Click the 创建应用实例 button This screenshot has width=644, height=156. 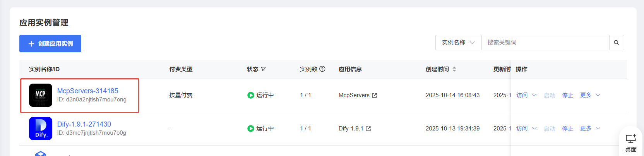(50, 43)
